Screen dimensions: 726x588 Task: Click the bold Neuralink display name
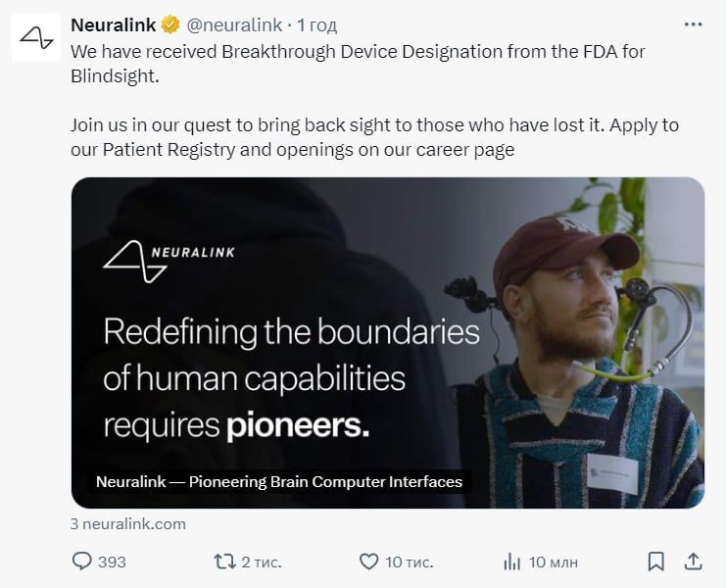click(x=114, y=25)
